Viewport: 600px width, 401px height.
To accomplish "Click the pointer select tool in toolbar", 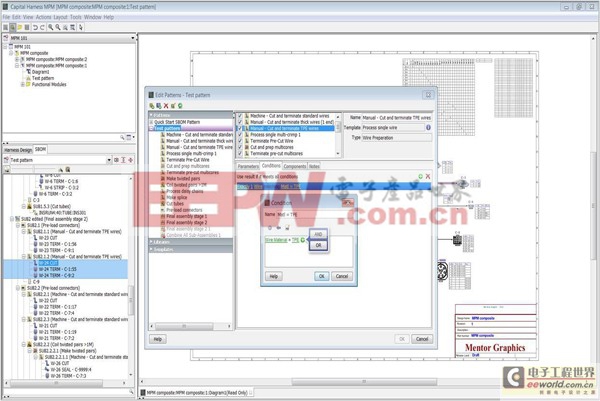I will (x=81, y=27).
